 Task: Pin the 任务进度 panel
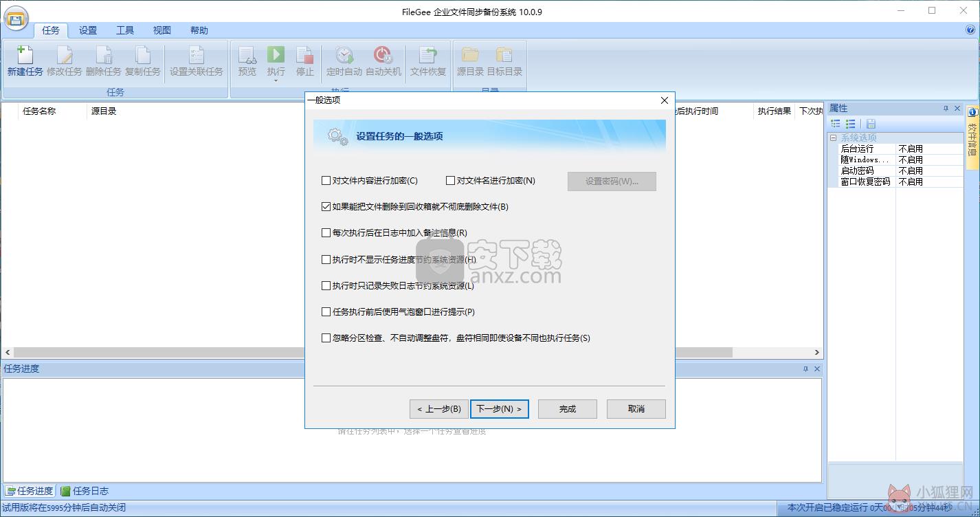coord(805,369)
